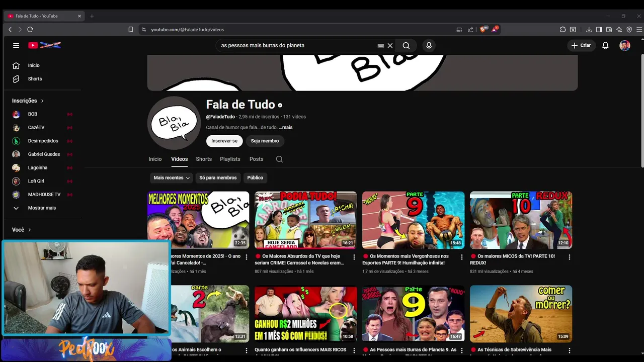This screenshot has width=644, height=362.
Task: Open the Leo AI sparkle icon
Action: click(619, 30)
